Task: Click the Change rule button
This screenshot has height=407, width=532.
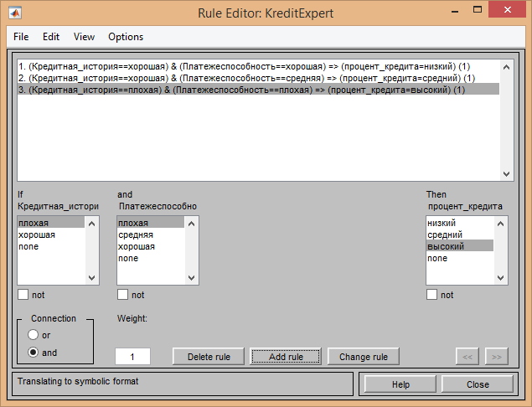Action: 364,357
